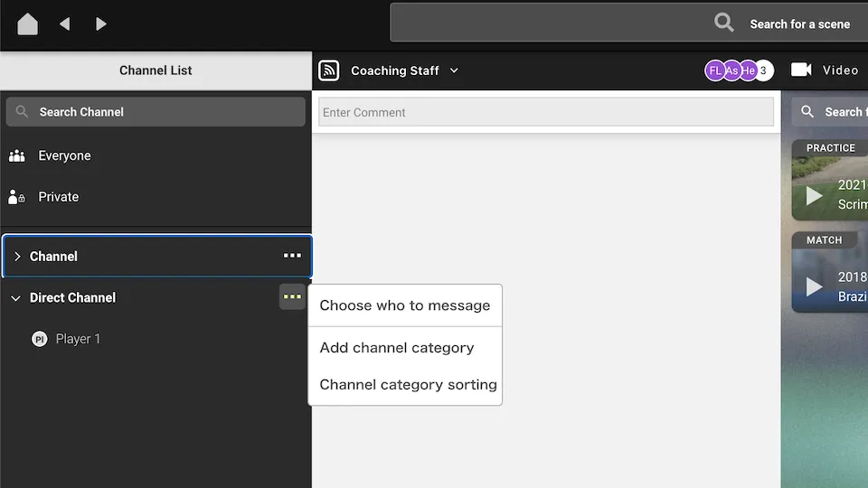Navigate forward with the right arrow

coord(100,23)
